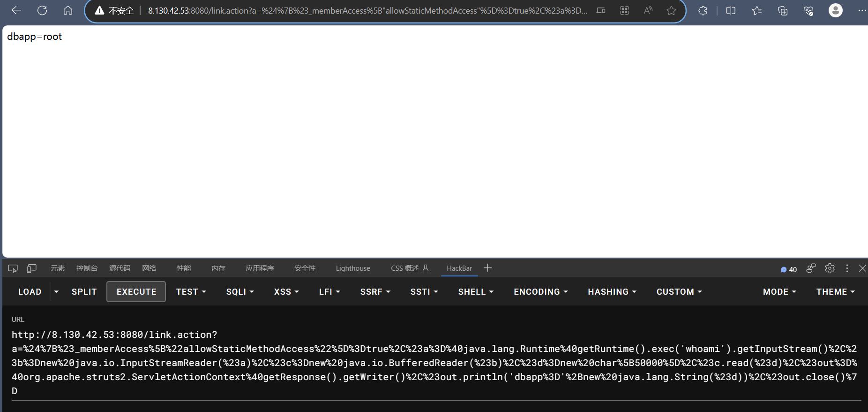The image size is (868, 412).
Task: Open the browser home page
Action: click(68, 10)
